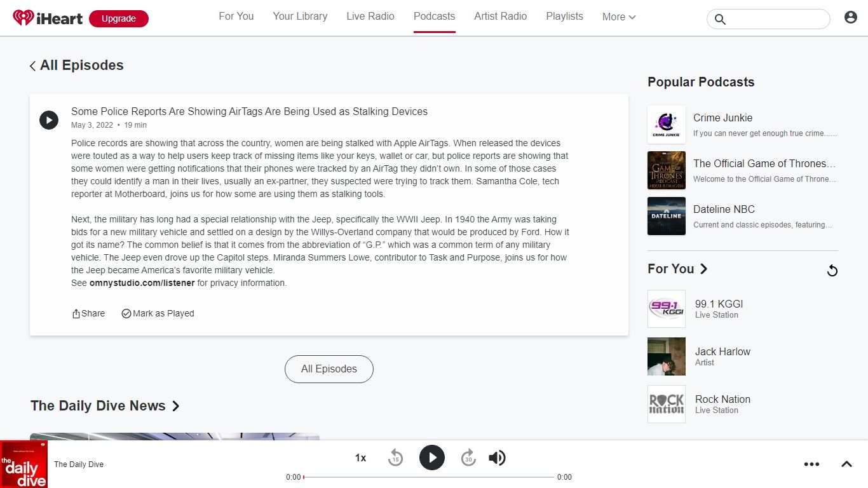Image resolution: width=868 pixels, height=488 pixels.
Task: Toggle Mark as Played for episode
Action: [158, 313]
